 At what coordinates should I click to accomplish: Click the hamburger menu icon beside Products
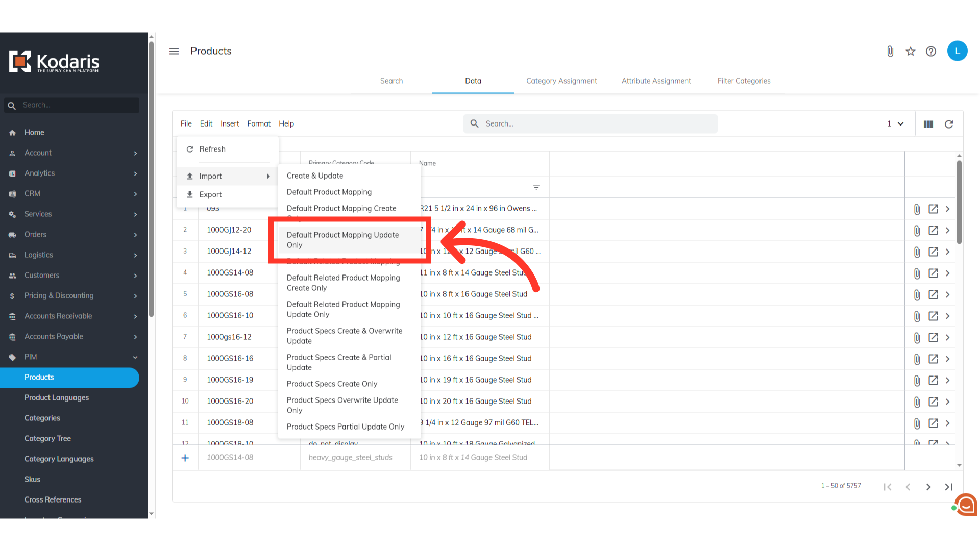[174, 51]
